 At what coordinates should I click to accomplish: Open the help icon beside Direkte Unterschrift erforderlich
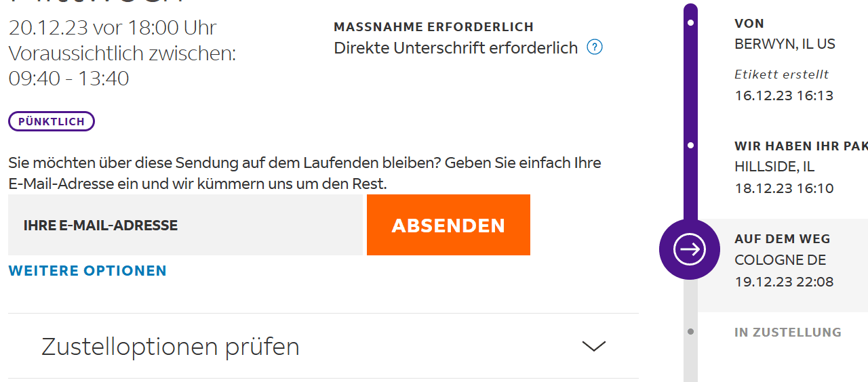click(x=595, y=47)
